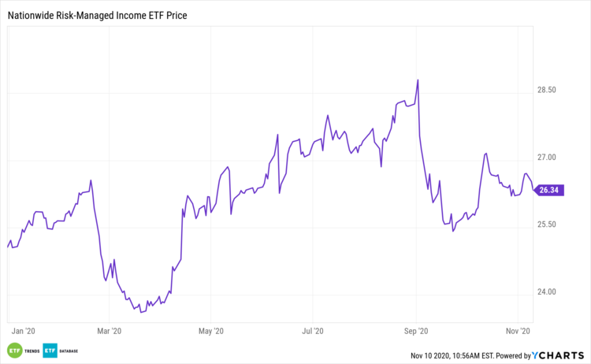Click the 24.00 y-axis label
The image size is (591, 364).
point(547,292)
